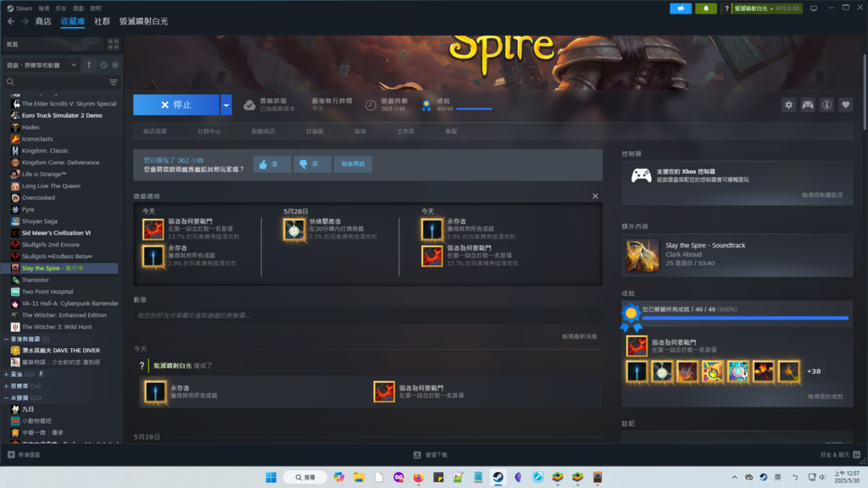Toggle favorite with the heart icon
868x488 pixels.
coord(845,104)
